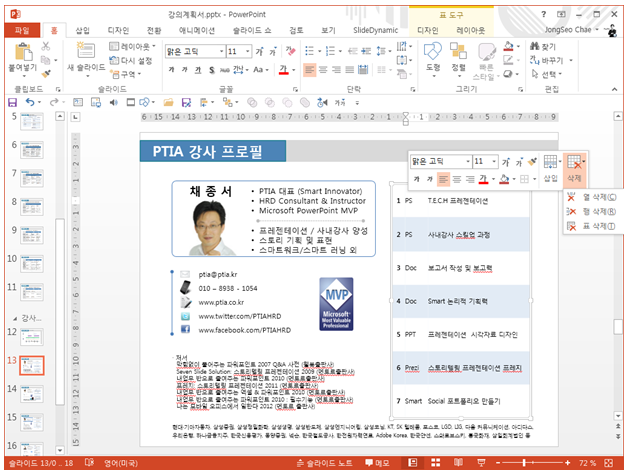
Task: Click the Twitter icon on the slide
Action: click(185, 316)
